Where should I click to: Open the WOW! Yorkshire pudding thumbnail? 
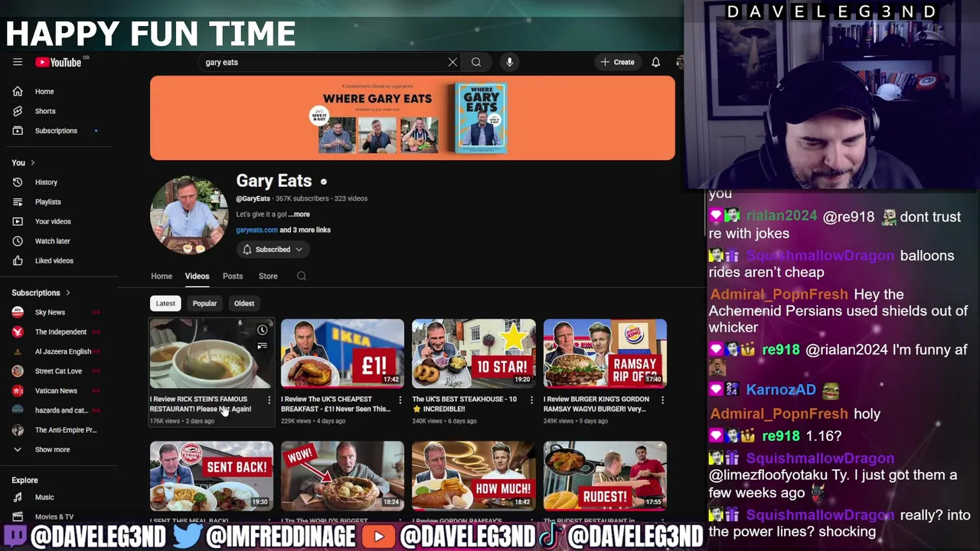(x=342, y=476)
